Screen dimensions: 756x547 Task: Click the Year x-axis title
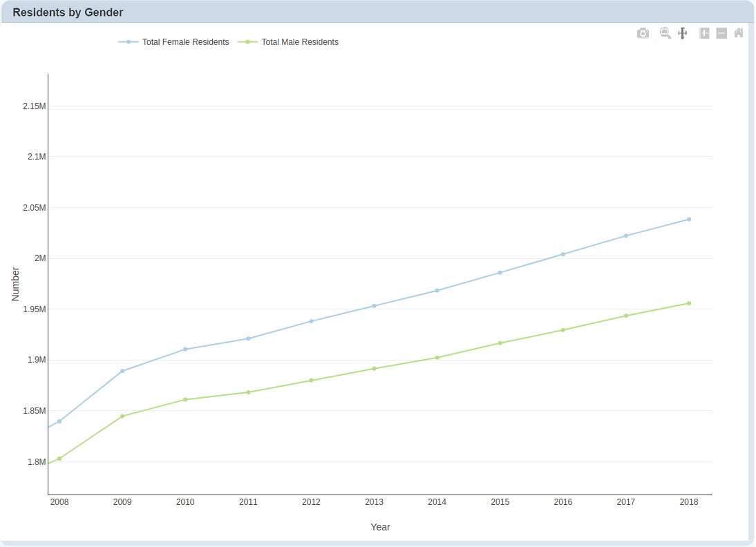point(380,527)
